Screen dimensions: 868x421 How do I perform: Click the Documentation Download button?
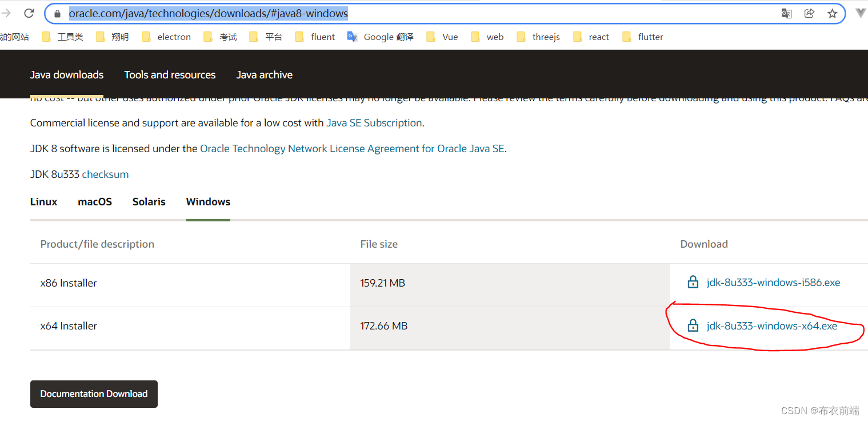click(94, 394)
